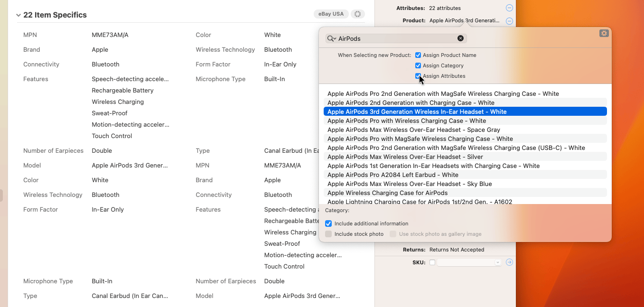Choose AirPods 2nd Generation with Charging Case

pyautogui.click(x=465, y=102)
